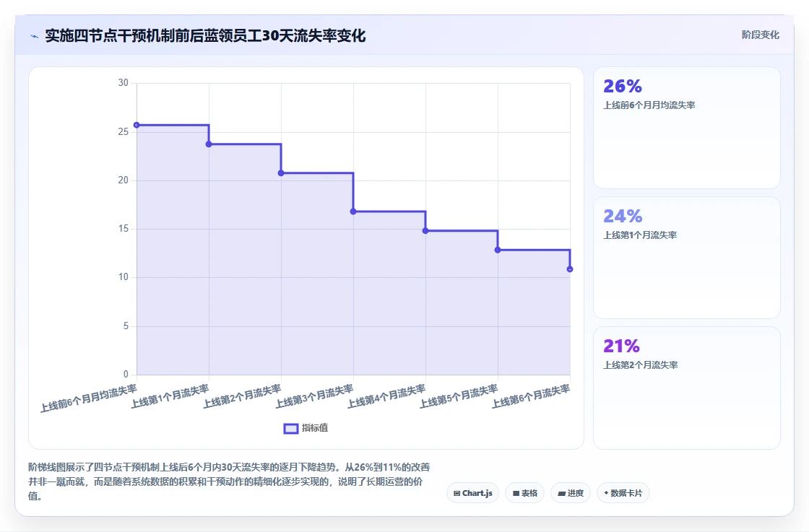
Task: Click the 26% stat card value
Action: (x=623, y=86)
